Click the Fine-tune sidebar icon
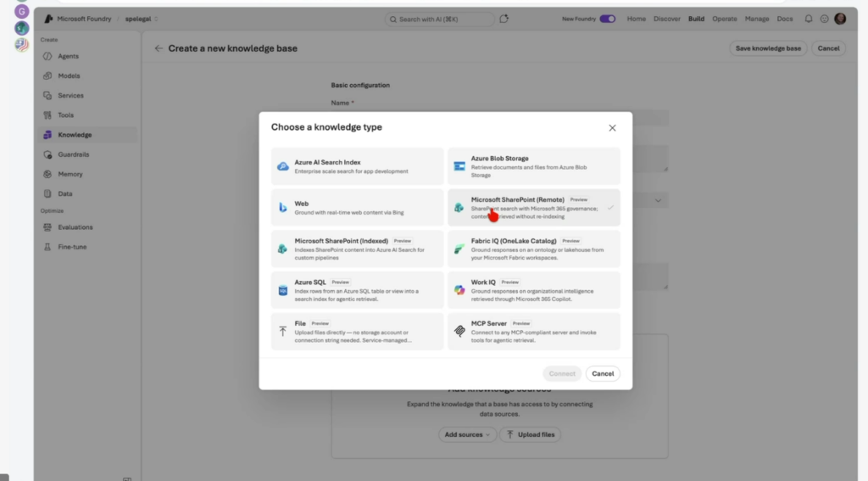The width and height of the screenshot is (868, 481). click(x=47, y=247)
